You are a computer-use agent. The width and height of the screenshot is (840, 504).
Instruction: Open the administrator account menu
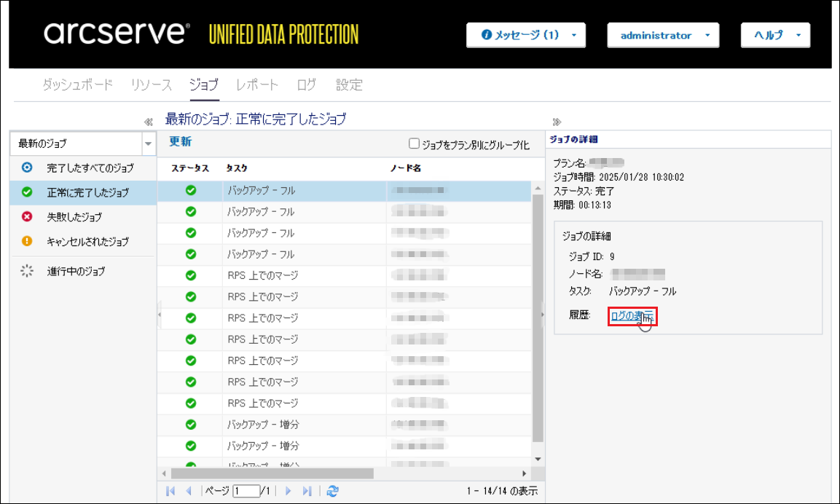coord(663,36)
